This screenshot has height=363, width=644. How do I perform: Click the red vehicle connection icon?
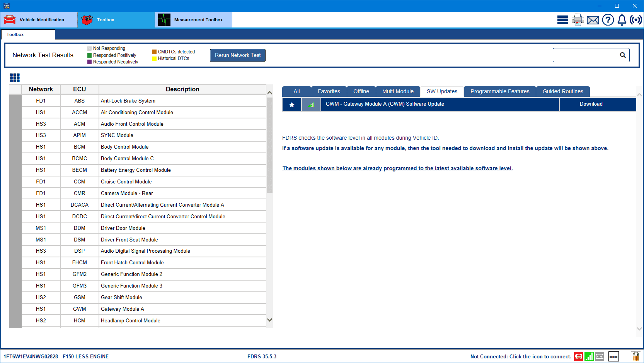point(578,356)
